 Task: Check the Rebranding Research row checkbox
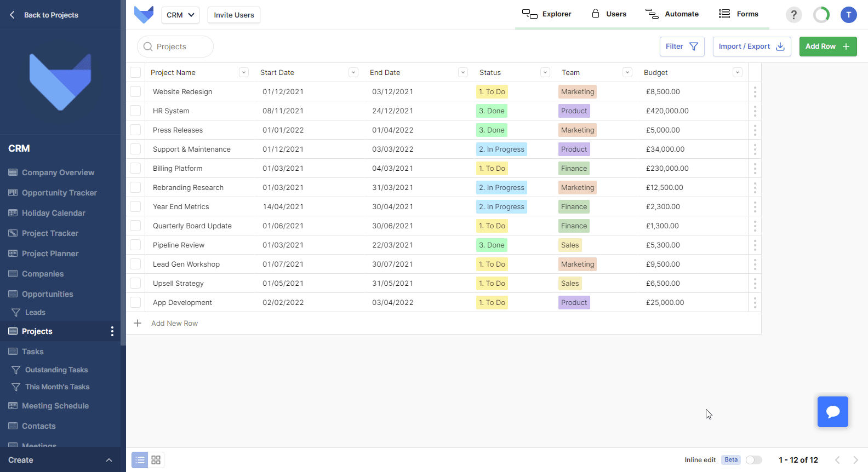tap(135, 188)
